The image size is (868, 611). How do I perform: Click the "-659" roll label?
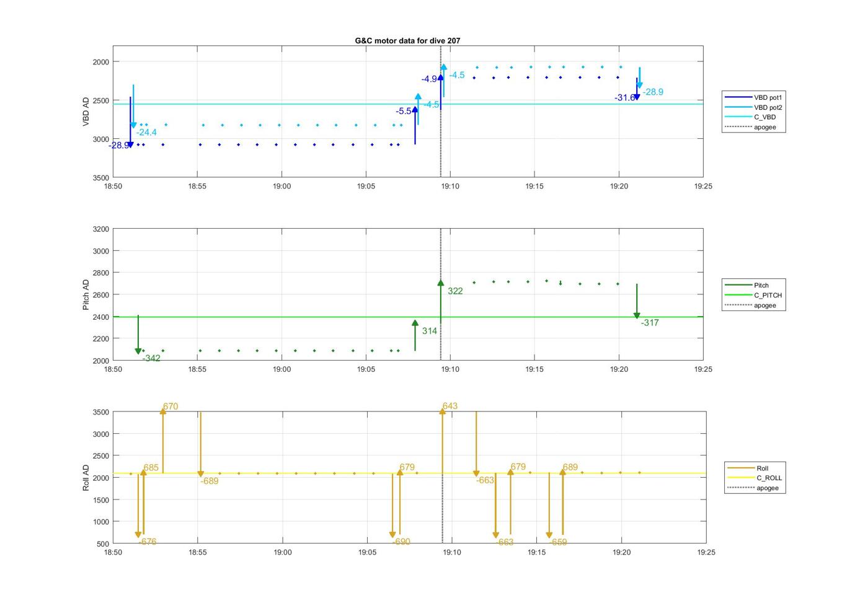pos(558,543)
